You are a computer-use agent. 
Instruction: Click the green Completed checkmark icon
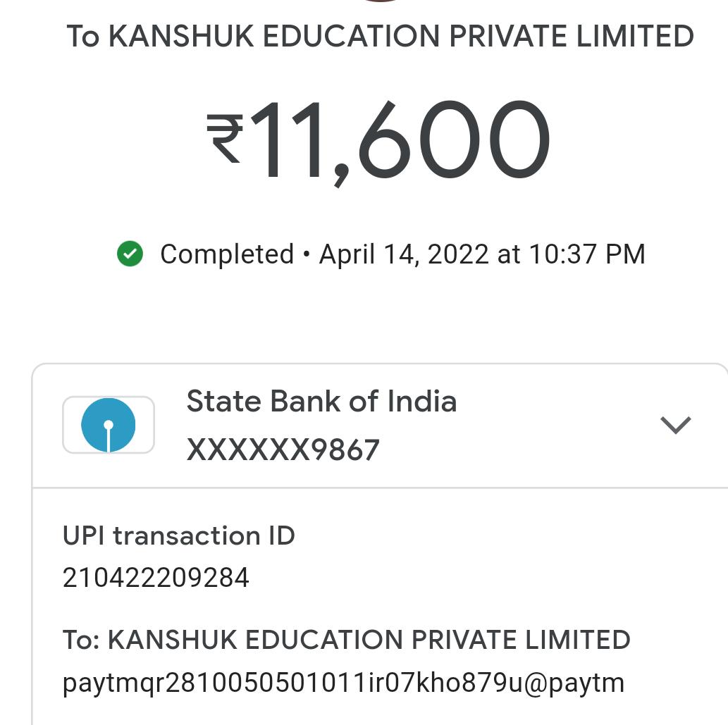130,254
